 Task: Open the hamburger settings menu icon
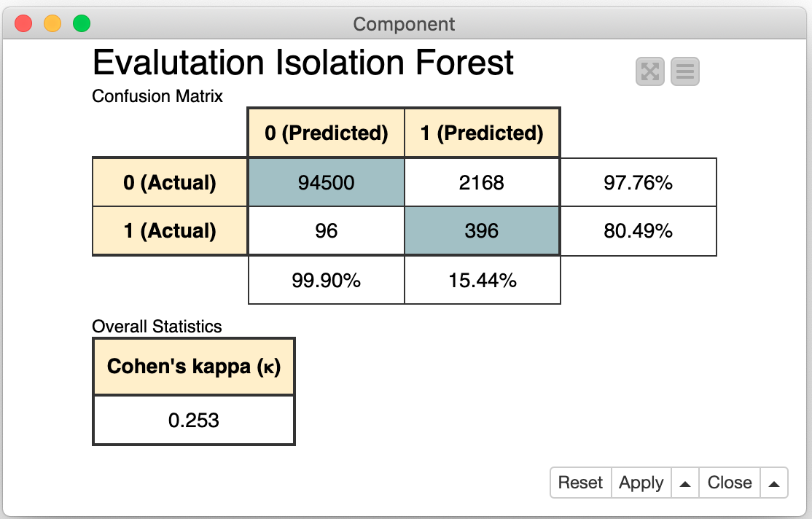[x=684, y=71]
